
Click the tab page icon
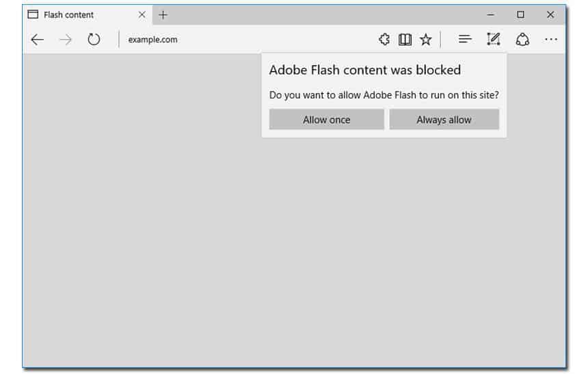(33, 14)
